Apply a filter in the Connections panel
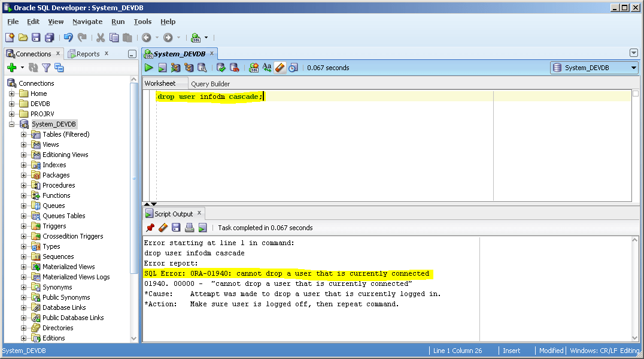 pos(45,67)
